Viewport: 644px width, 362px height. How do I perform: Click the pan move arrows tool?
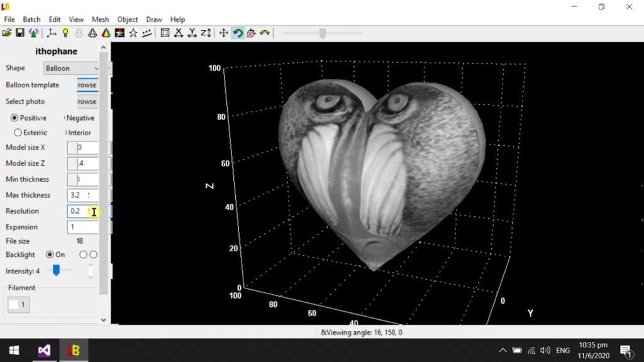click(x=223, y=33)
